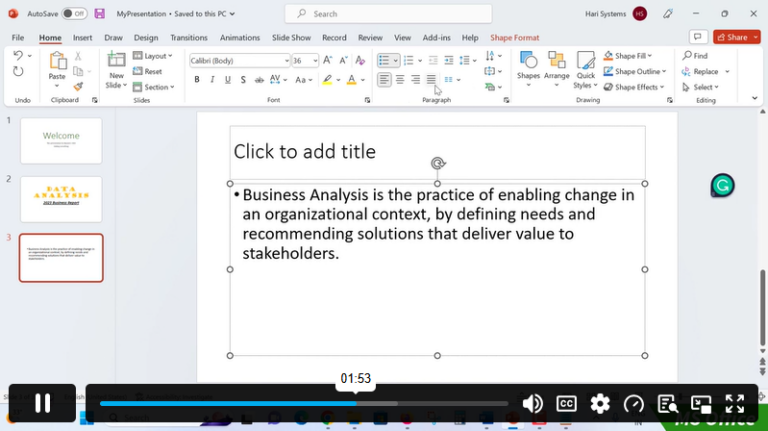The width and height of the screenshot is (768, 431).
Task: Click the New Slide icon
Action: [x=116, y=60]
